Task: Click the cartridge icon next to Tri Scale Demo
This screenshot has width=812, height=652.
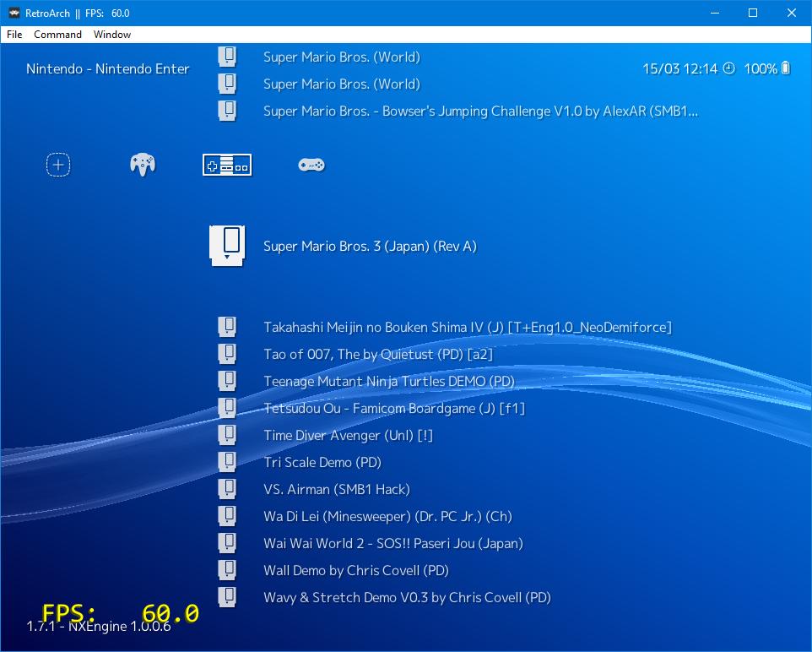Action: (226, 461)
